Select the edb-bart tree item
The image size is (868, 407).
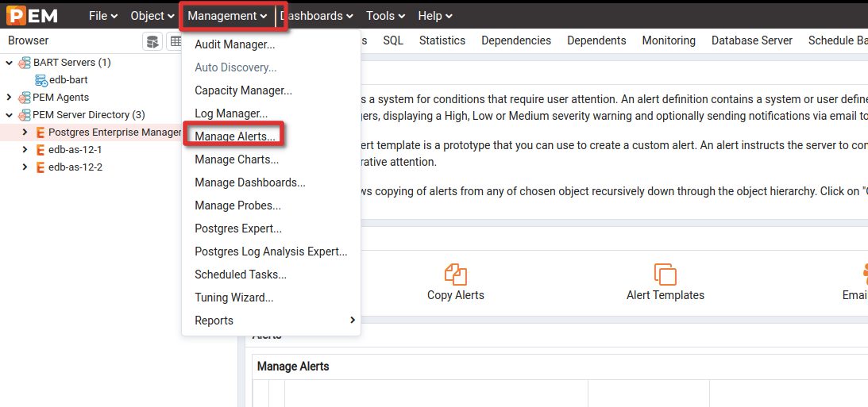tap(68, 80)
